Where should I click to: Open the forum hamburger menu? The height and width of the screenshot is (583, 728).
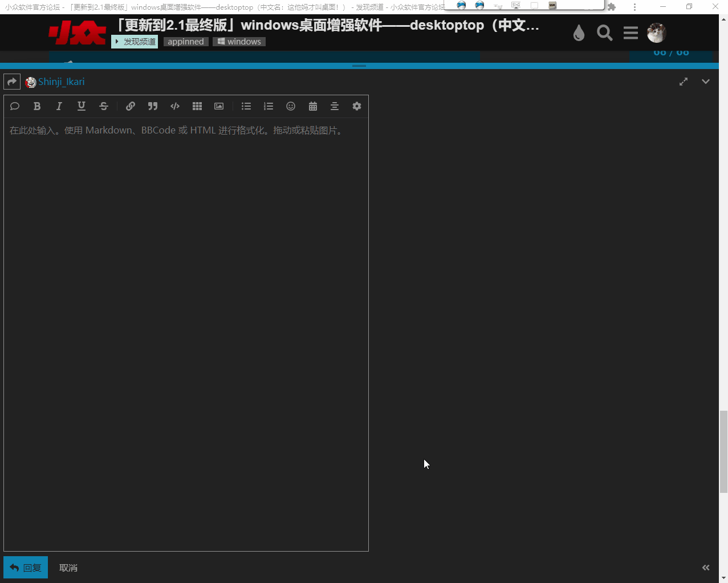coord(631,33)
